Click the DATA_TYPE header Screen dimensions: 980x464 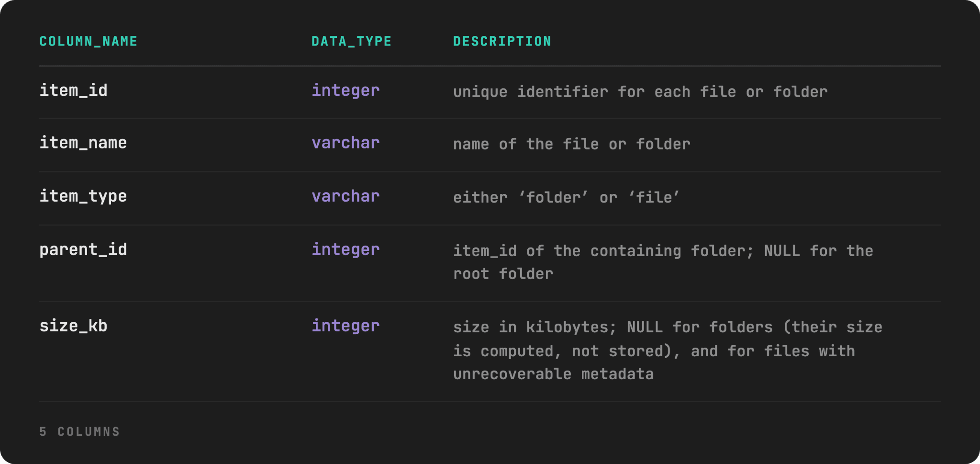[351, 41]
